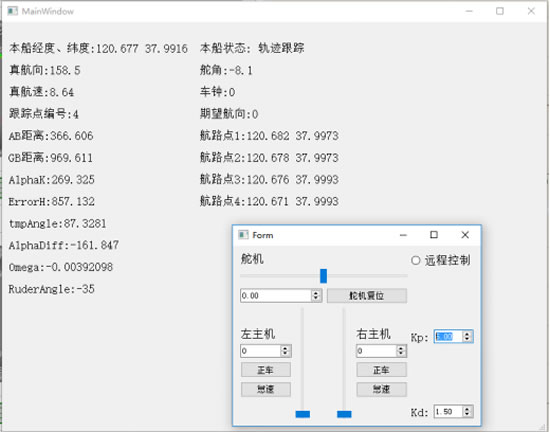Increase the 舵机 angle spinbox value
Screen dimensions: 550x432
click(316, 292)
